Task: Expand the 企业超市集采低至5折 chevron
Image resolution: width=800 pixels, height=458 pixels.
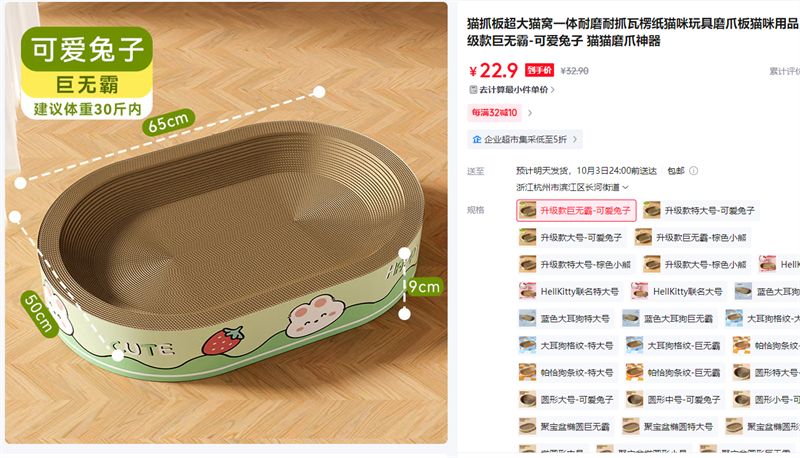Action: tap(575, 139)
